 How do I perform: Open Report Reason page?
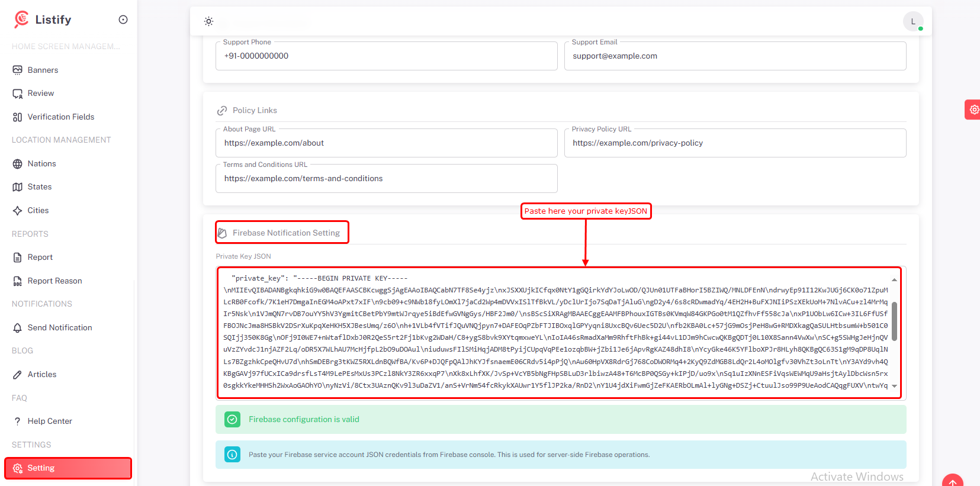(x=54, y=281)
